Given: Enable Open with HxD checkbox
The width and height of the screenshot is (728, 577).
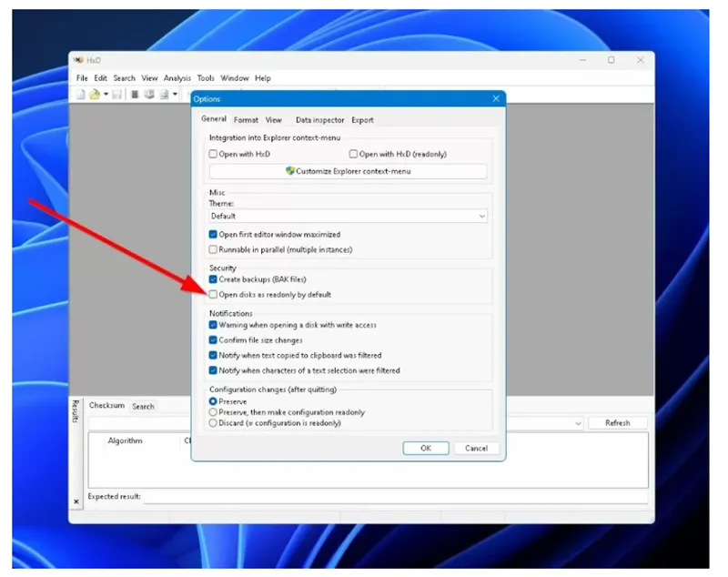Looking at the screenshot, I should pyautogui.click(x=213, y=154).
